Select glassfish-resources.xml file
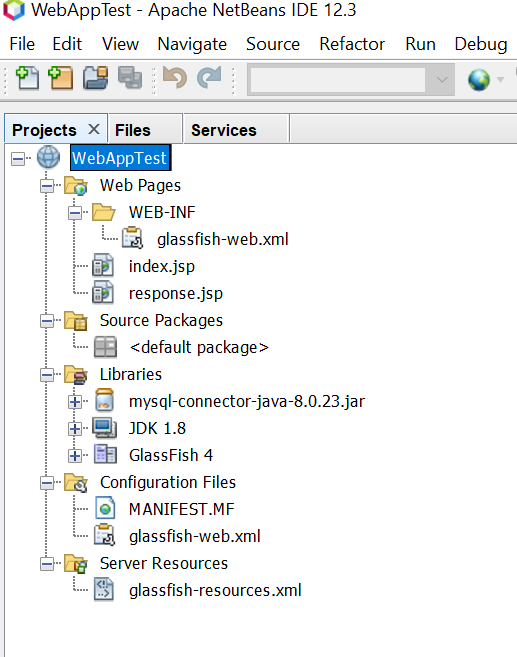 tap(215, 590)
